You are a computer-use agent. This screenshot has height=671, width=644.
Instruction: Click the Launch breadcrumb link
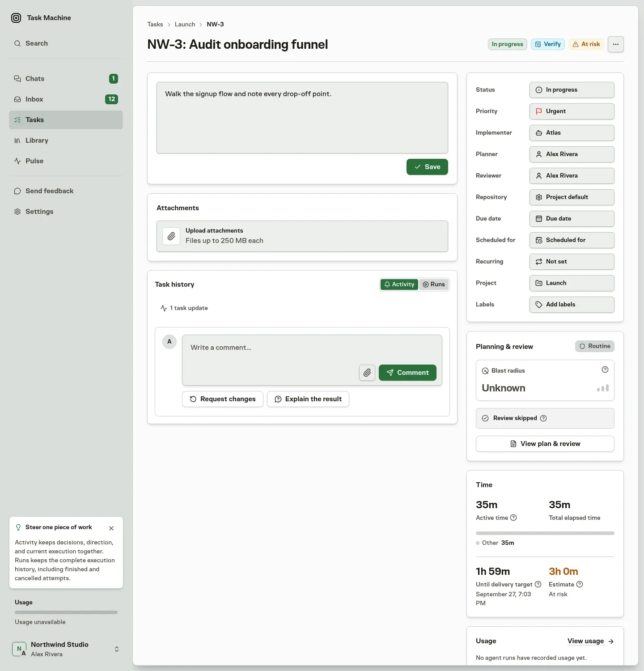click(185, 25)
